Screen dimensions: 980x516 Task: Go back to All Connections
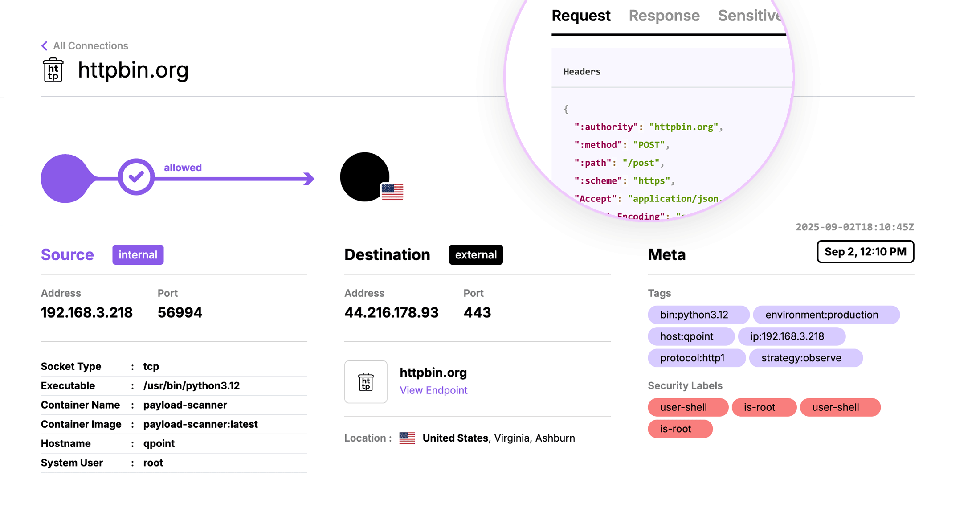[90, 46]
